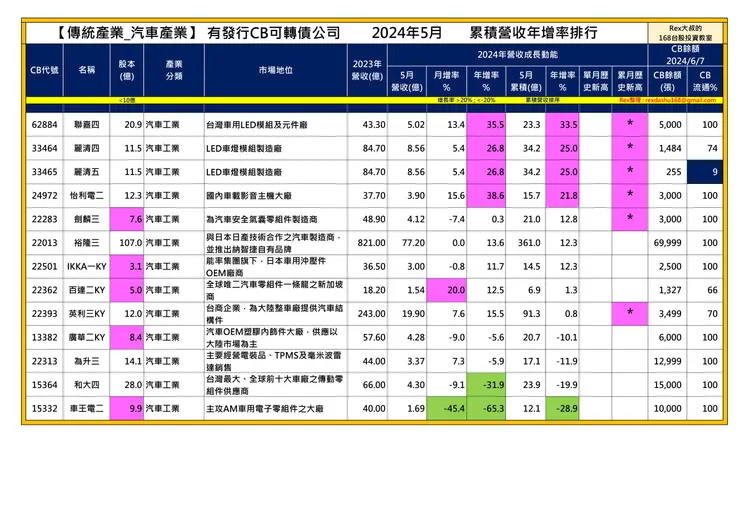Select the name cell 廣華二KY
The height and width of the screenshot is (523, 740).
pyautogui.click(x=86, y=337)
